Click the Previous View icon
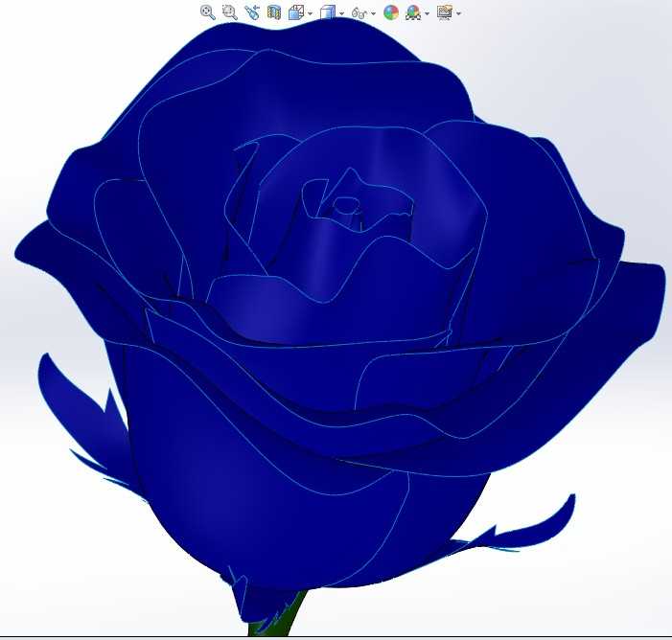672x640 pixels. pyautogui.click(x=252, y=12)
